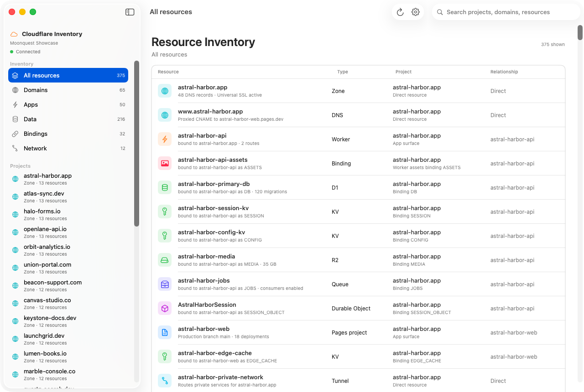Click globe icon of www.astral-harbor.app DNS row

[x=165, y=115]
